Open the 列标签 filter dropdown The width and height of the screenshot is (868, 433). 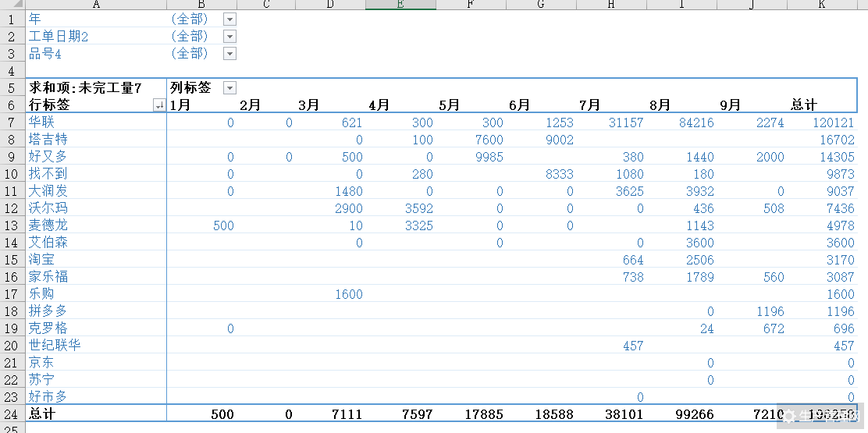click(x=229, y=88)
